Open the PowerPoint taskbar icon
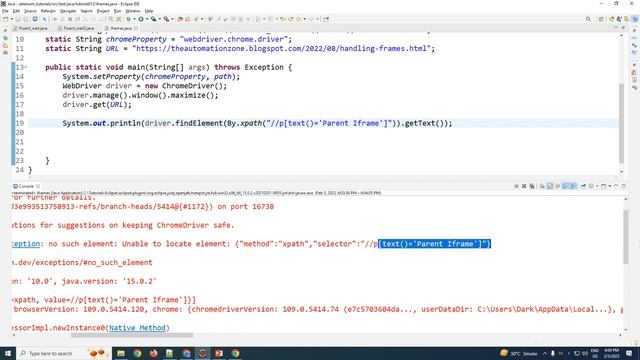This screenshot has height=360, width=640. coord(219,353)
